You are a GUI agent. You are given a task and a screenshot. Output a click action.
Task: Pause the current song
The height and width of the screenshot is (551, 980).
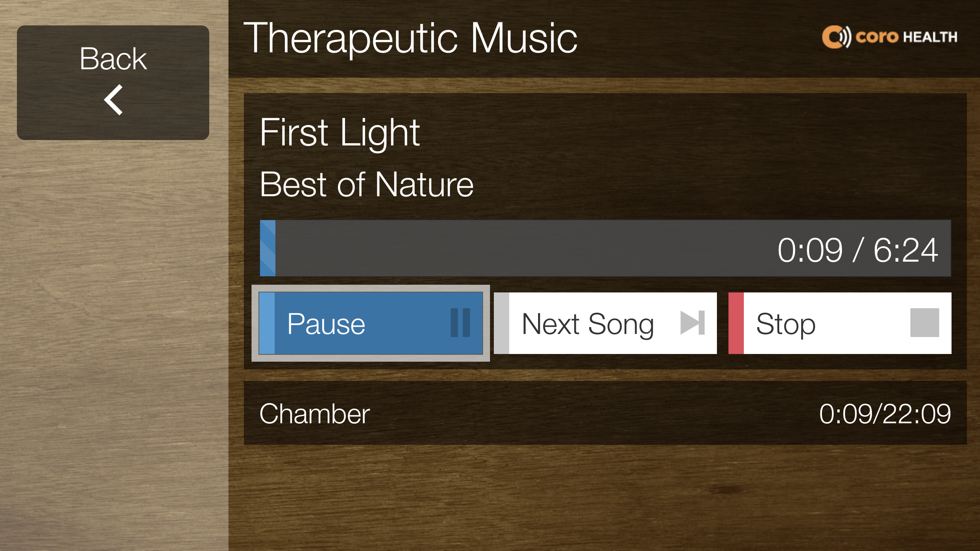click(371, 323)
